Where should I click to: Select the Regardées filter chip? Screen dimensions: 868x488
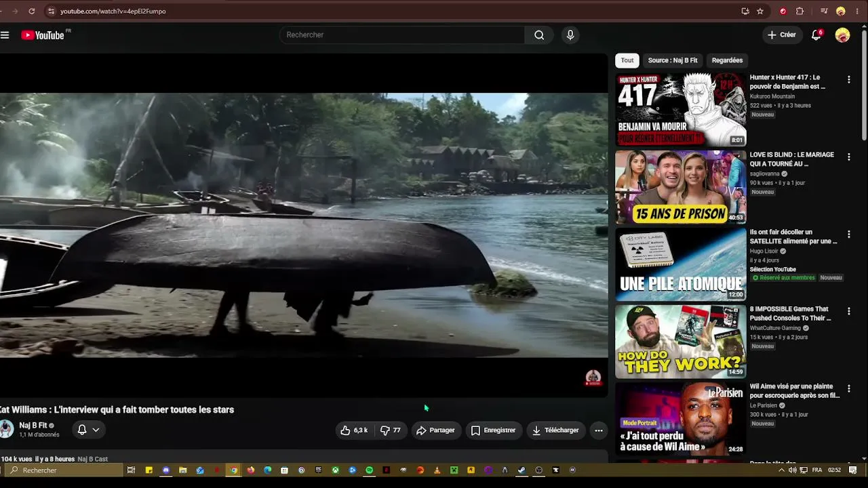(x=727, y=60)
